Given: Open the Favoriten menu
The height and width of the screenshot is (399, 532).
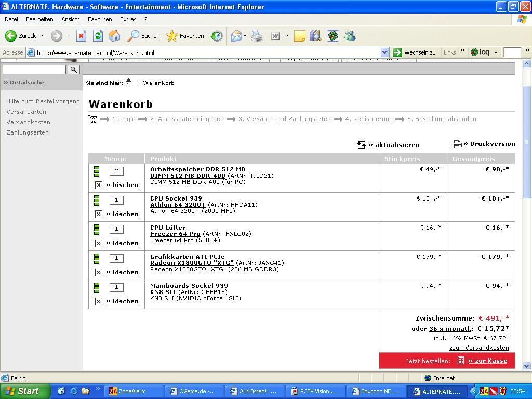Looking at the screenshot, I should [x=100, y=19].
